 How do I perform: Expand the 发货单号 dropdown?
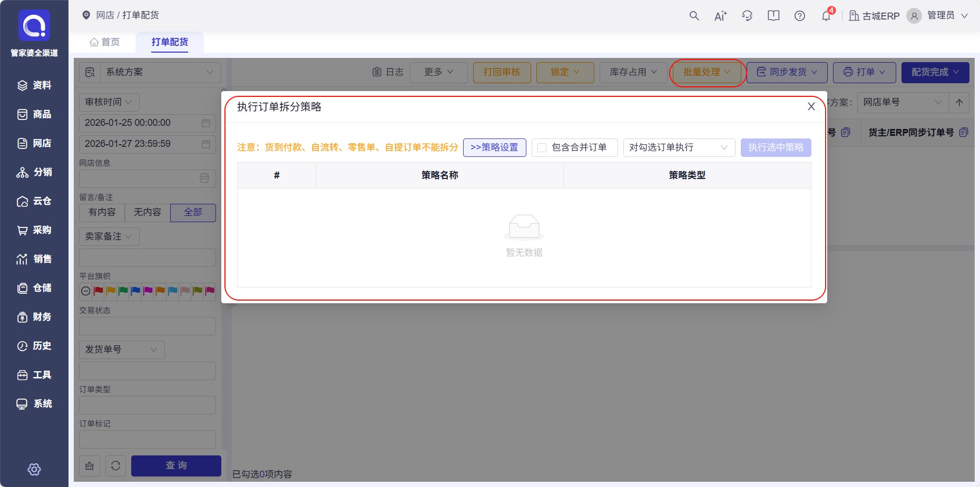tap(121, 350)
